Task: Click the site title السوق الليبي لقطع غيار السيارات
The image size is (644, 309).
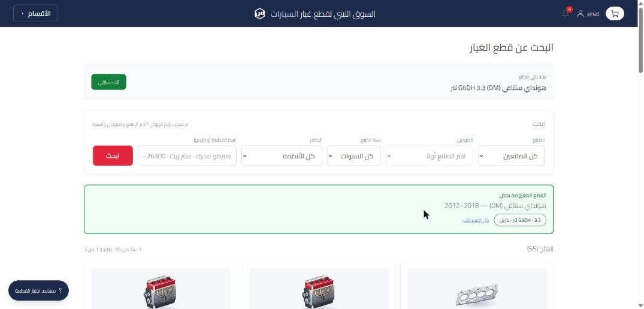Action: tap(323, 14)
